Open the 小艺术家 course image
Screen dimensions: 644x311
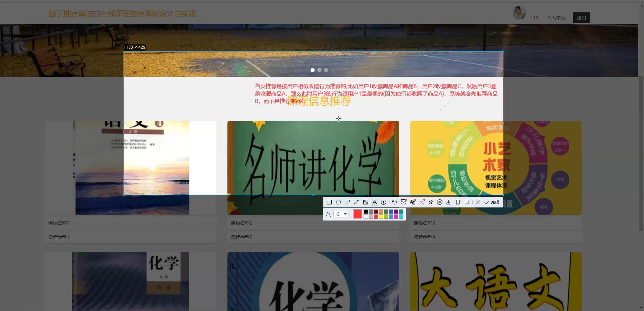(x=496, y=168)
